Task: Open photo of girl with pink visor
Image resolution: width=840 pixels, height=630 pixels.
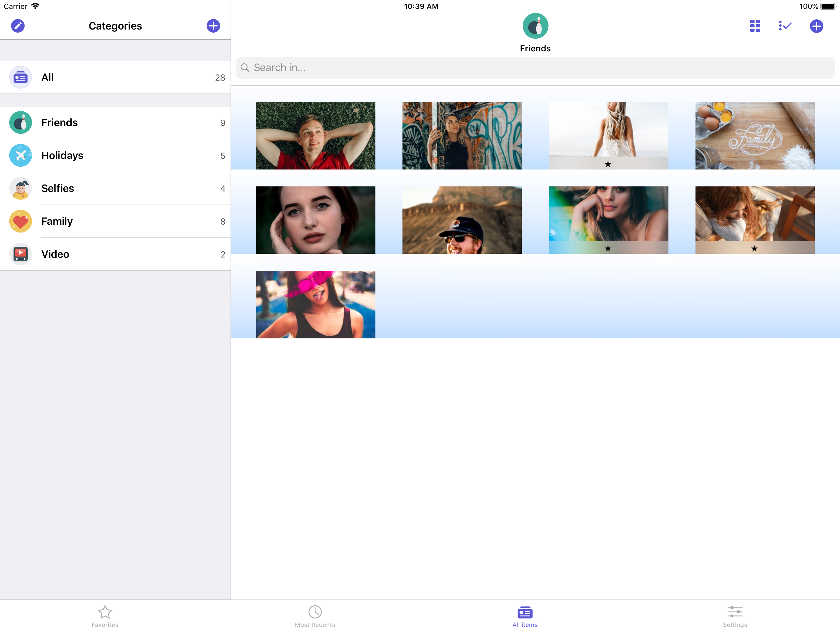Action: click(315, 304)
